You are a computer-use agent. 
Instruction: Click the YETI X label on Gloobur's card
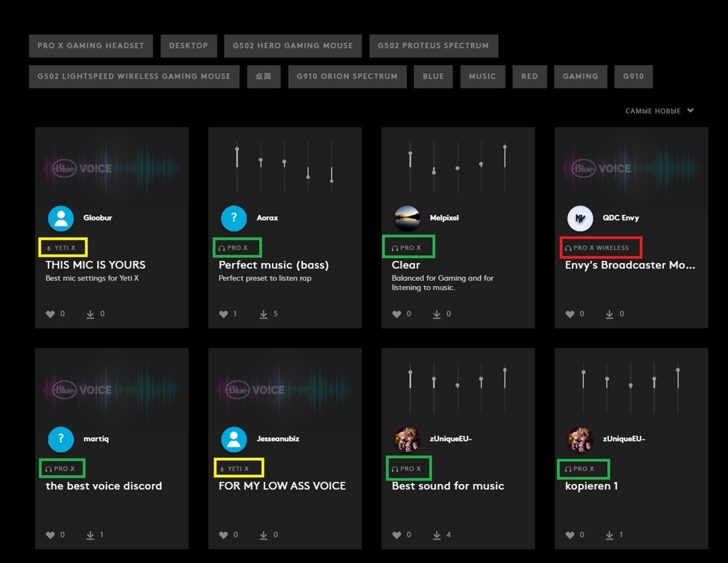pos(61,248)
